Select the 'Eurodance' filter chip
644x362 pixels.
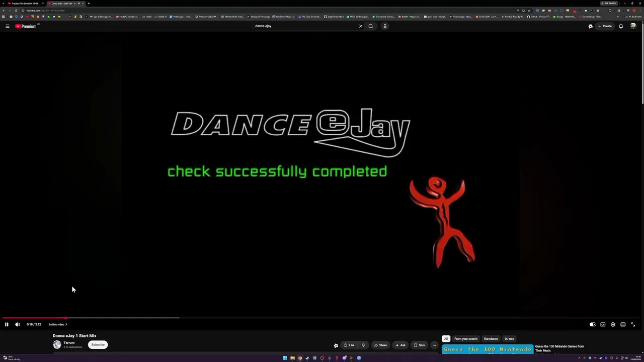click(491, 339)
